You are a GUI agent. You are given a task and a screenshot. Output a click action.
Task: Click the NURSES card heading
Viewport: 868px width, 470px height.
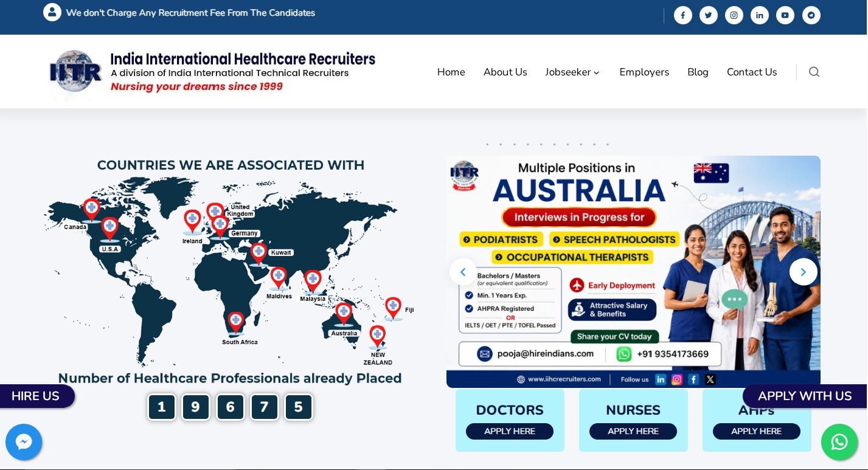(x=633, y=410)
